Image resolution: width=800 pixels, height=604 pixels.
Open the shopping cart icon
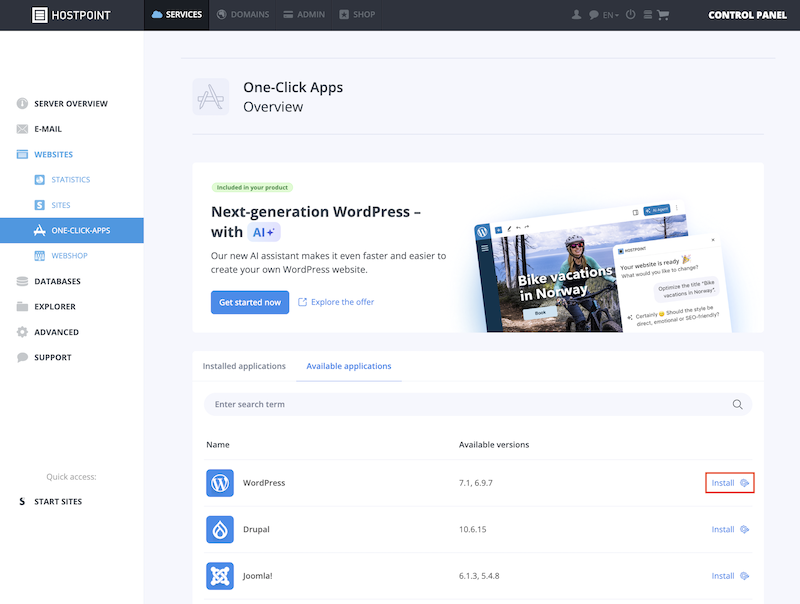click(x=663, y=15)
